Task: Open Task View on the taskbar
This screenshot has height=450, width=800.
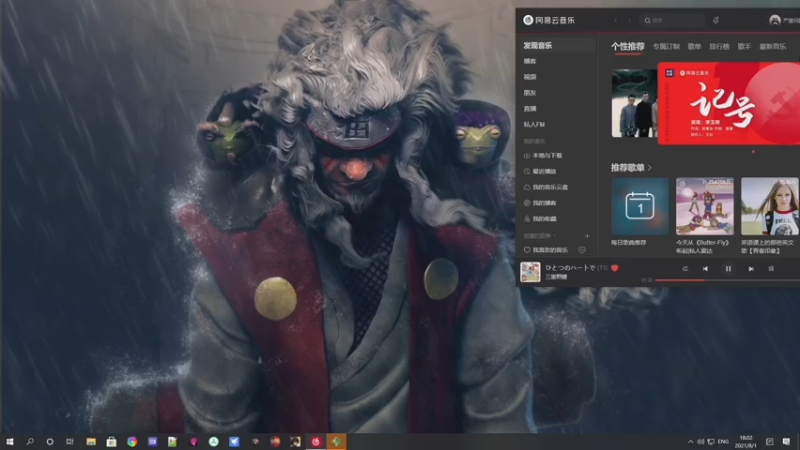Action: tap(70, 441)
